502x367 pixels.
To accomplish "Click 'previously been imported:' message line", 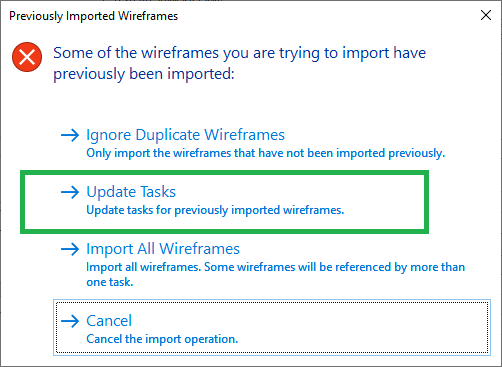I will [x=144, y=74].
